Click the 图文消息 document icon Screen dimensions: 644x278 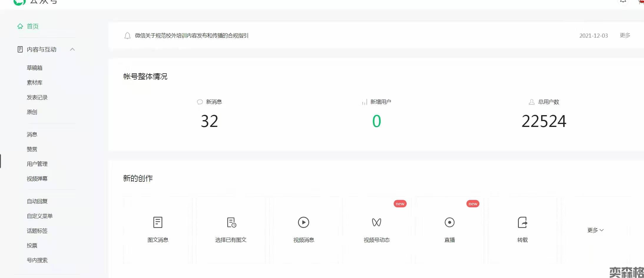158,222
